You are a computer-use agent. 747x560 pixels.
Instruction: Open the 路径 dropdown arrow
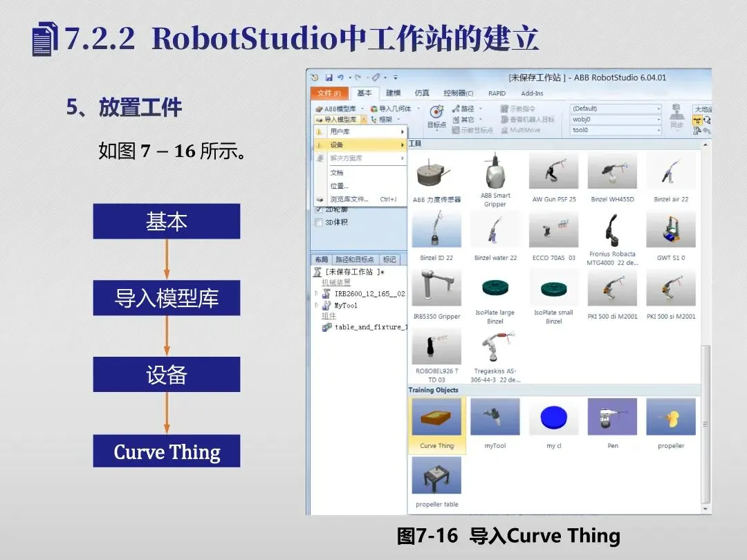click(481, 109)
